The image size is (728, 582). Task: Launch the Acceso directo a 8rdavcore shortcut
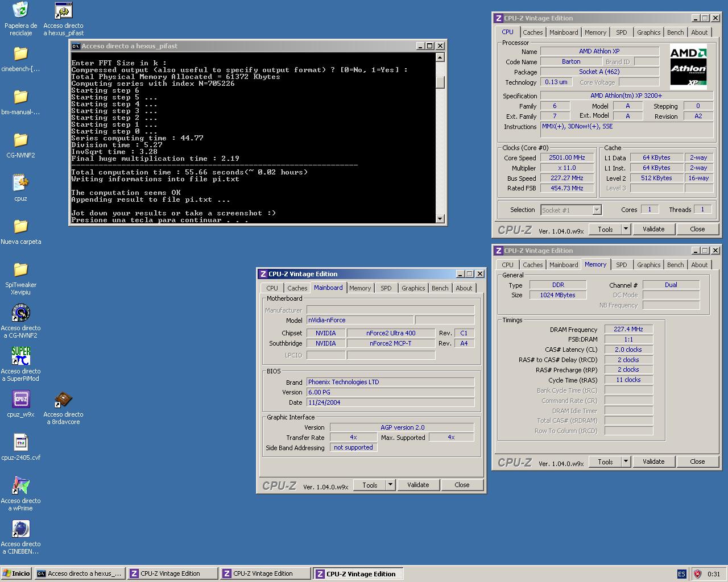point(63,399)
